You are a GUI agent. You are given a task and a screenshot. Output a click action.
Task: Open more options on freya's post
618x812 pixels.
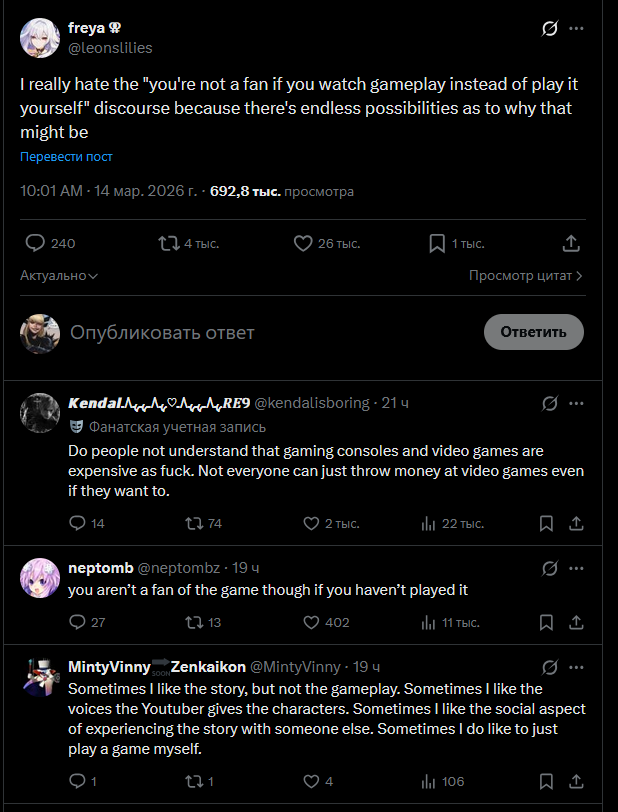[576, 29]
